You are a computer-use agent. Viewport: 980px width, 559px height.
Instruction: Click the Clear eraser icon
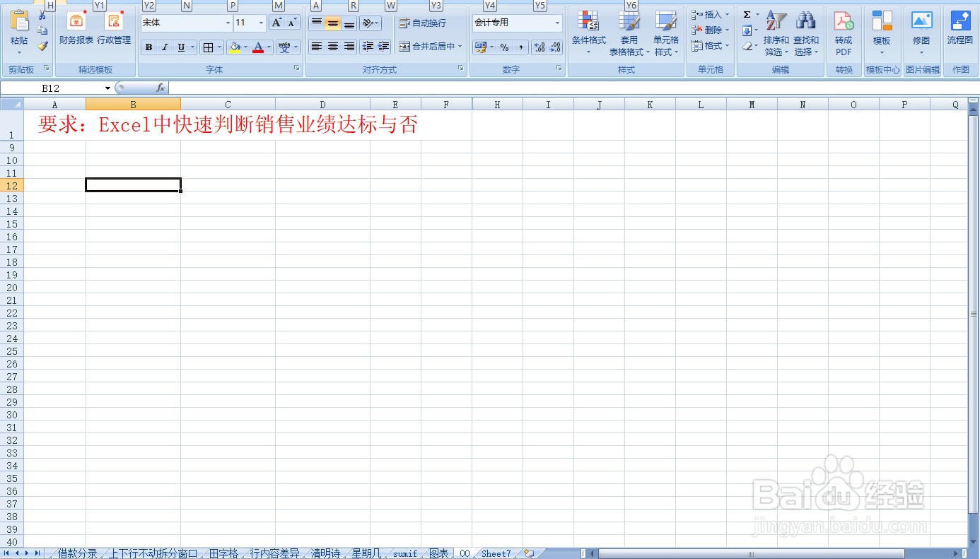(747, 46)
